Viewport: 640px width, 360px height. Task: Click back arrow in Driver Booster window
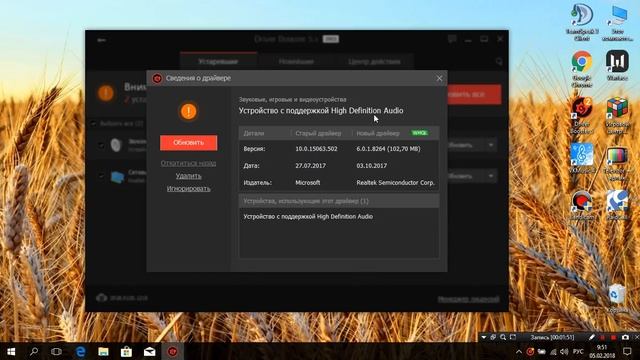point(102,40)
